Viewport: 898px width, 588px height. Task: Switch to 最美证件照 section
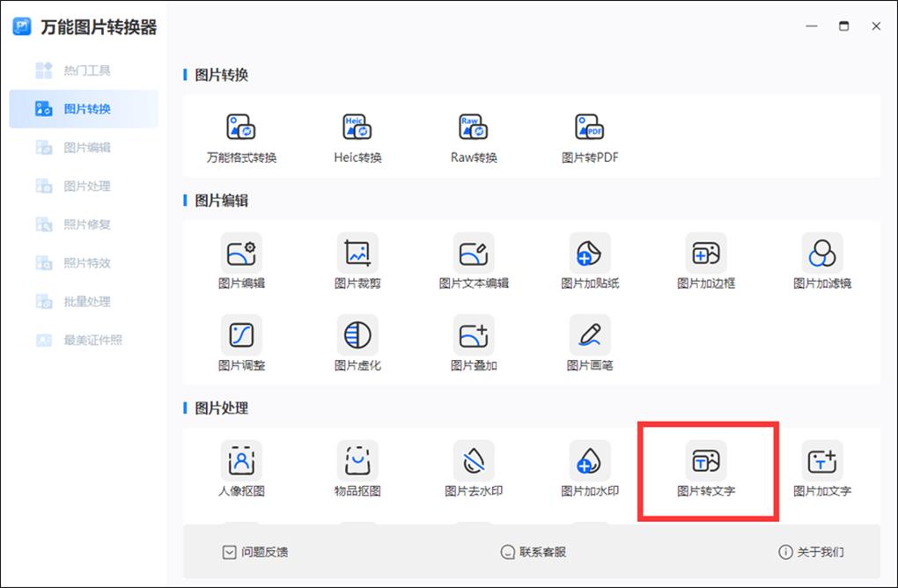84,340
